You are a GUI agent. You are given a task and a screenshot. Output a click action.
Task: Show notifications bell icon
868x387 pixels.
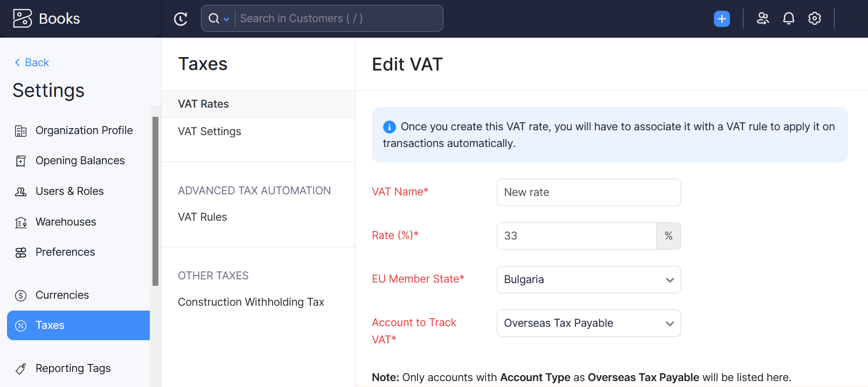788,18
